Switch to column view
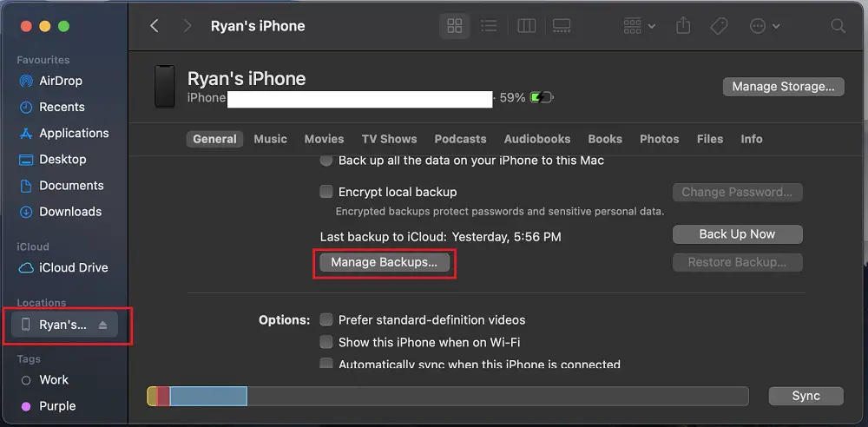Image resolution: width=868 pixels, height=427 pixels. point(527,25)
